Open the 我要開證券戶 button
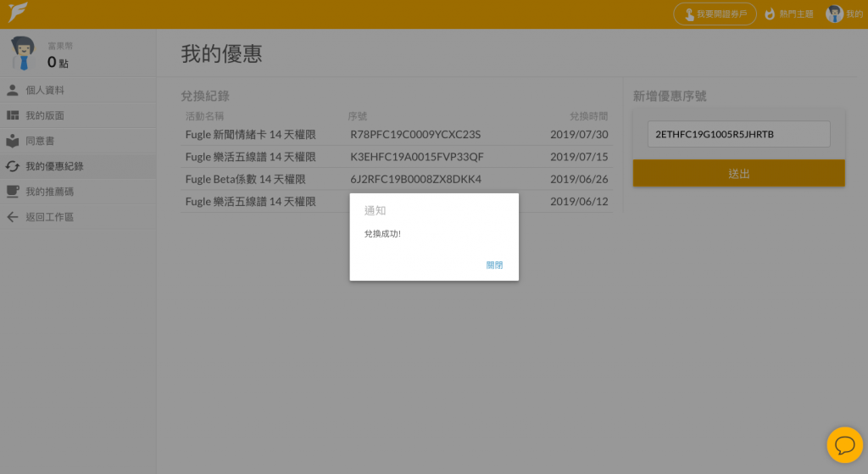Image resolution: width=868 pixels, height=474 pixels. click(715, 14)
